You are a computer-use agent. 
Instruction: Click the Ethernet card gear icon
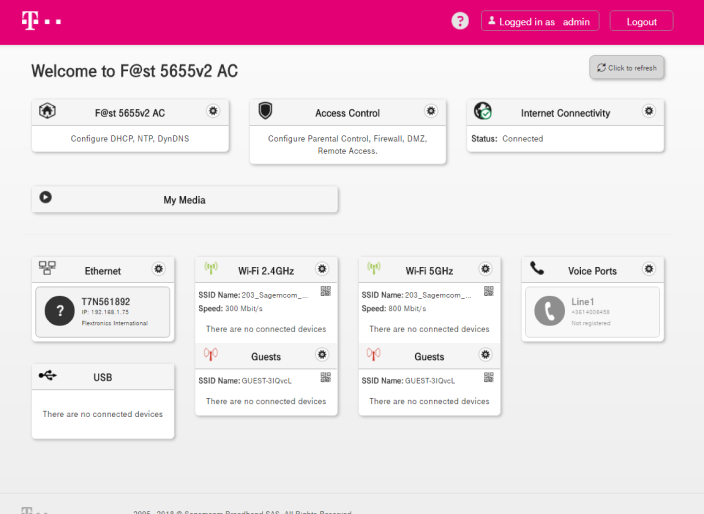[158, 269]
